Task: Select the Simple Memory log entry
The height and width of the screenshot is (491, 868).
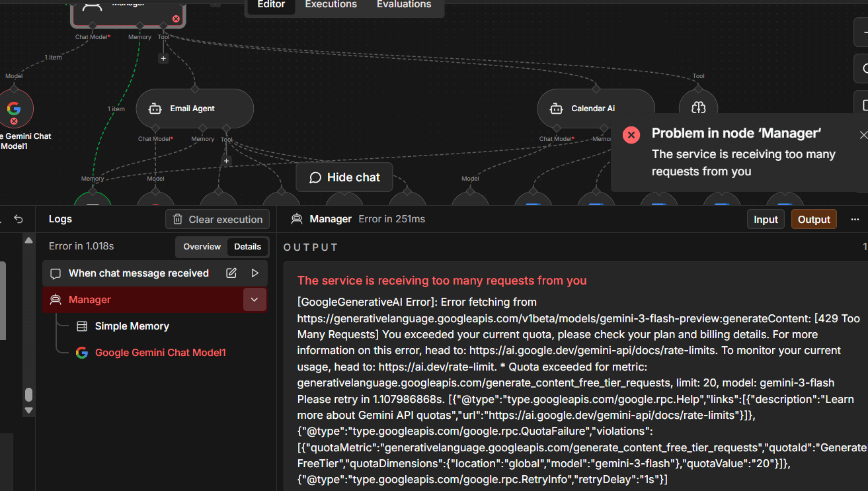Action: [x=132, y=326]
